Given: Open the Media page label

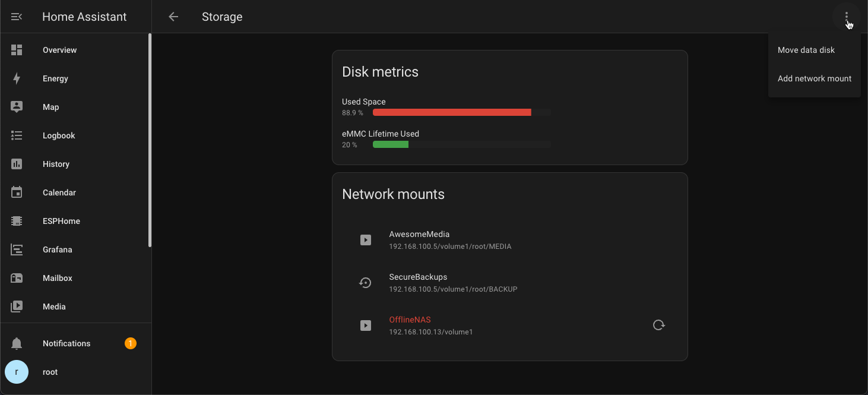Looking at the screenshot, I should click(x=54, y=306).
